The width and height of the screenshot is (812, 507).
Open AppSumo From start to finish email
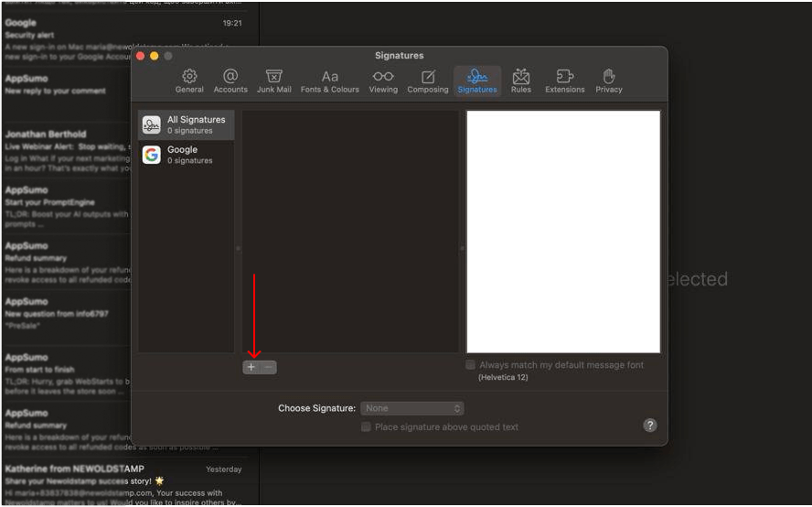[x=68, y=373]
